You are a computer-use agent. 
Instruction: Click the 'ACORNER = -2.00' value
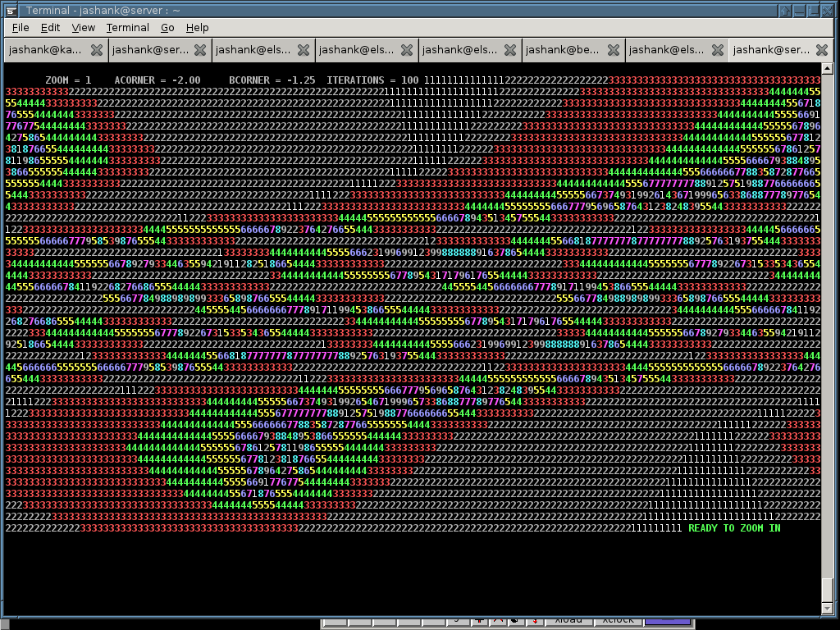[x=157, y=80]
